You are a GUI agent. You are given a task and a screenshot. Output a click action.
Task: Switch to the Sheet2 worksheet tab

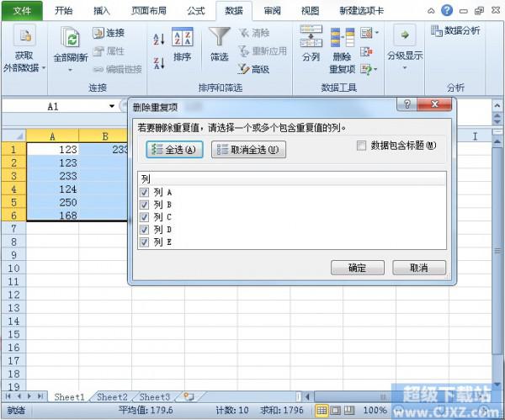pyautogui.click(x=111, y=396)
